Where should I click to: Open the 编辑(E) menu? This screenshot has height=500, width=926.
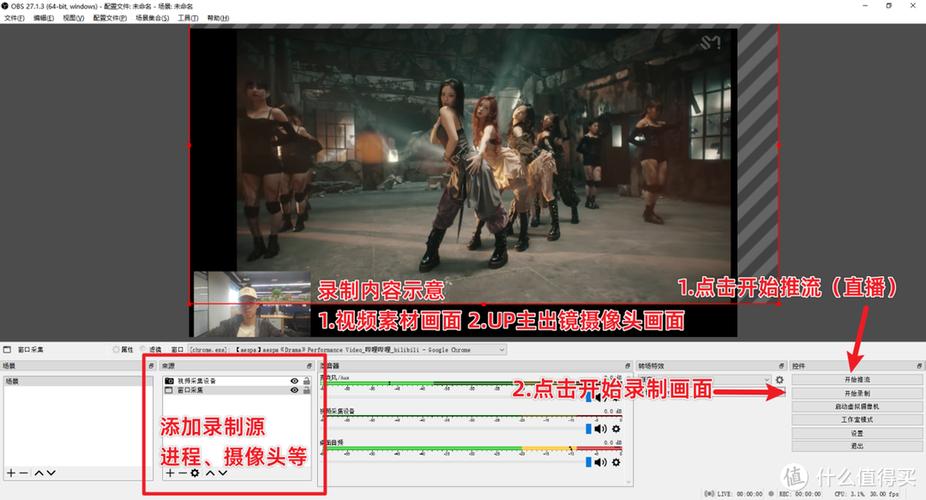[43, 18]
